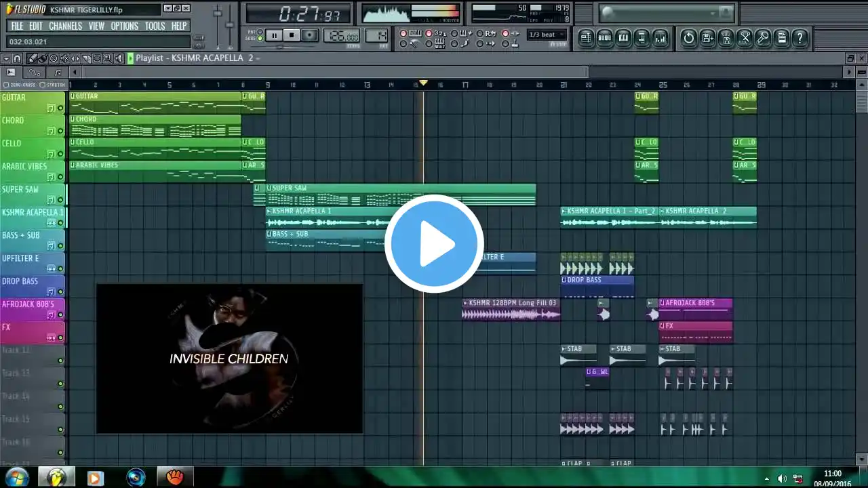Open the playlist options menu arrow
This screenshot has width=868, height=488.
click(x=6, y=59)
